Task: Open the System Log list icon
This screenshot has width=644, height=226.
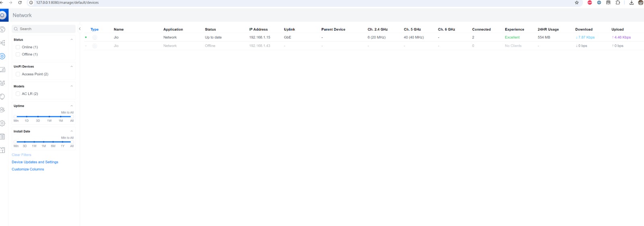Action: click(x=2, y=137)
